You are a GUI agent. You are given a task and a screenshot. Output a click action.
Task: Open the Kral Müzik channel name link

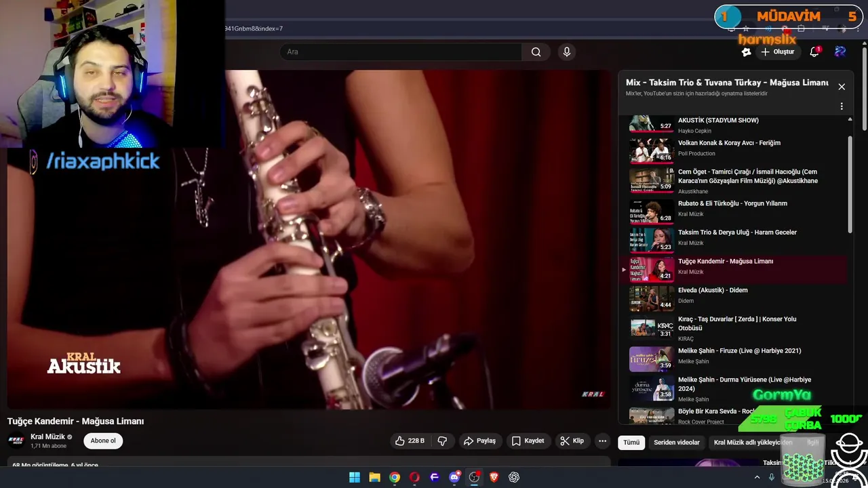click(47, 437)
